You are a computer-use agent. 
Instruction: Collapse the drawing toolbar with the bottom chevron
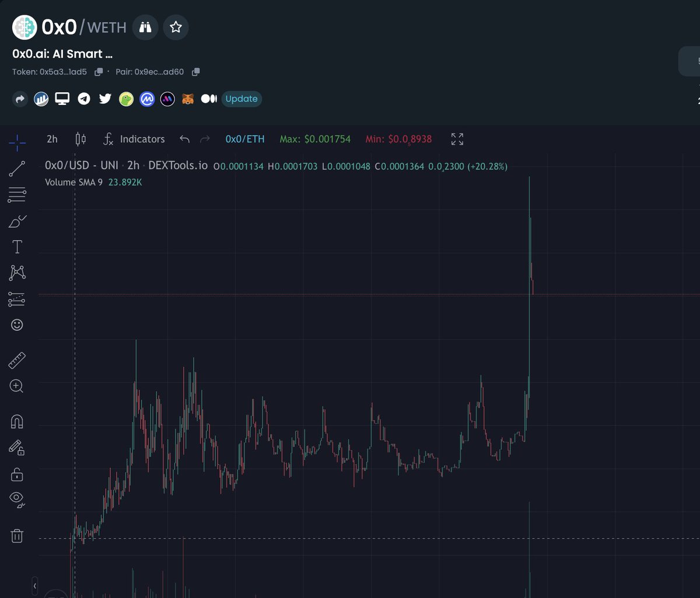(x=35, y=585)
